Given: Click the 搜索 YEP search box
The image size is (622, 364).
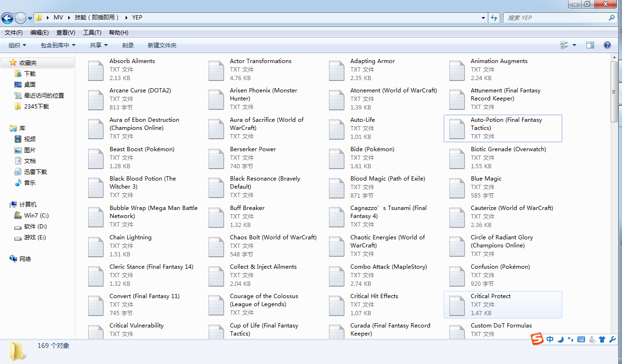Looking at the screenshot, I should pyautogui.click(x=559, y=18).
